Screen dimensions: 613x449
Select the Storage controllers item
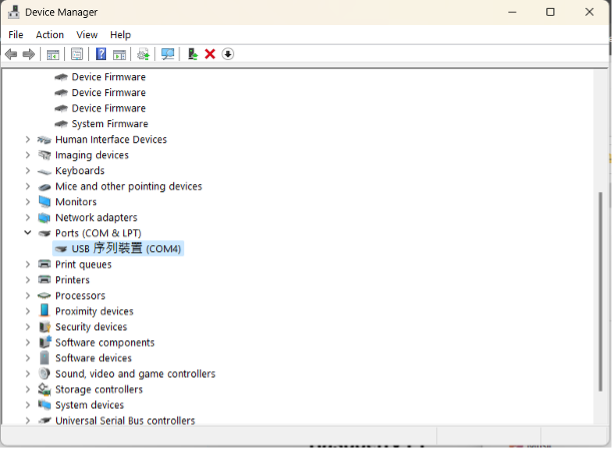[98, 390]
